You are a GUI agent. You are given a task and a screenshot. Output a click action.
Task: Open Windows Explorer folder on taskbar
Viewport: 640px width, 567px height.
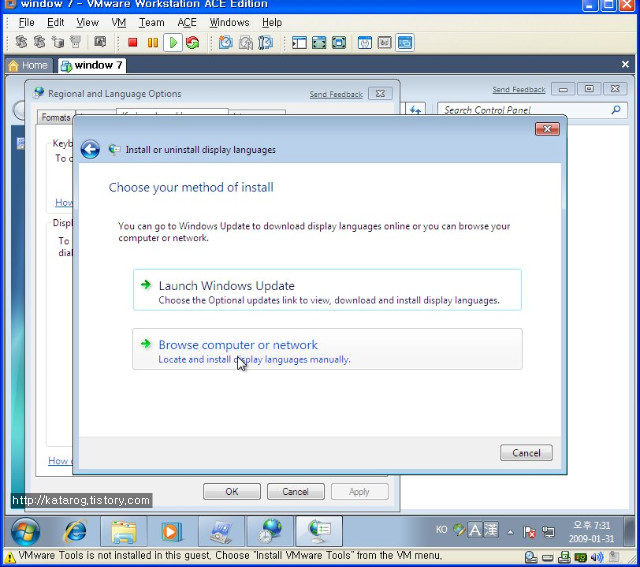click(x=124, y=531)
